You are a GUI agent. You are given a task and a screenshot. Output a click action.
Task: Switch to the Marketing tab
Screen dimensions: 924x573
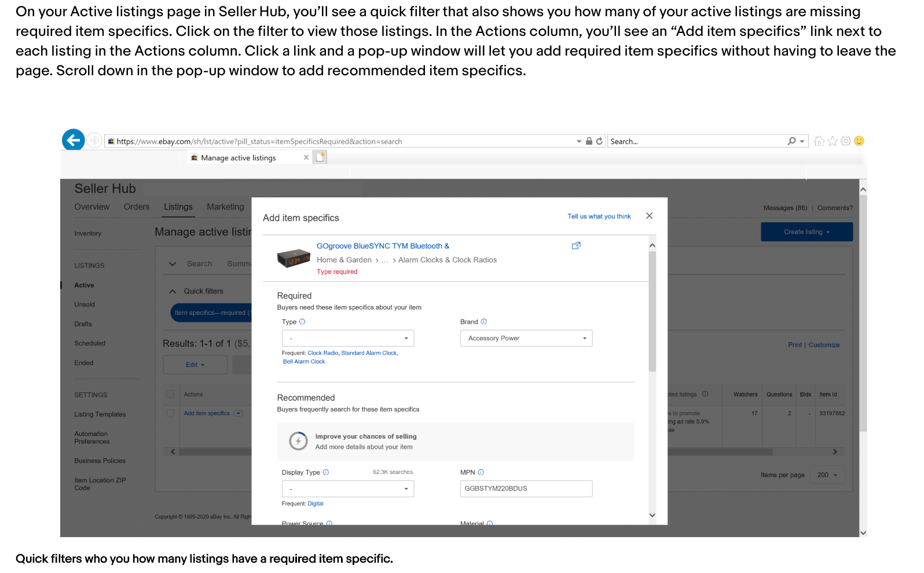point(225,207)
